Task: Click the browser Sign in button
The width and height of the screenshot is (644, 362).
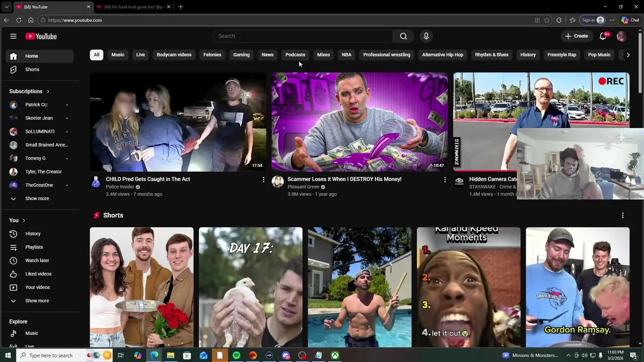Action: coord(592,20)
